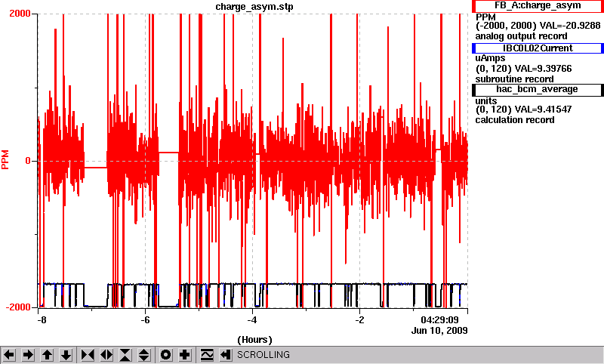Click the 04:29:09 timestamp label

click(439, 319)
